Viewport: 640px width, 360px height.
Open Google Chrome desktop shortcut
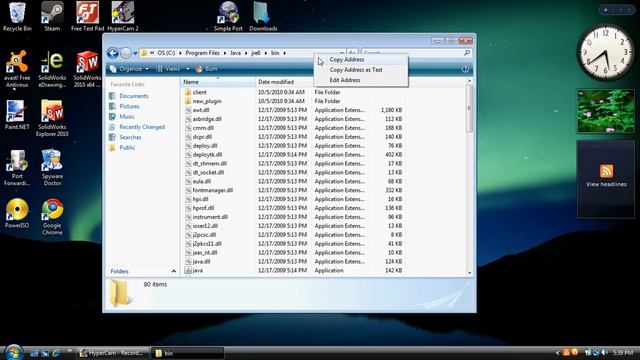click(52, 217)
